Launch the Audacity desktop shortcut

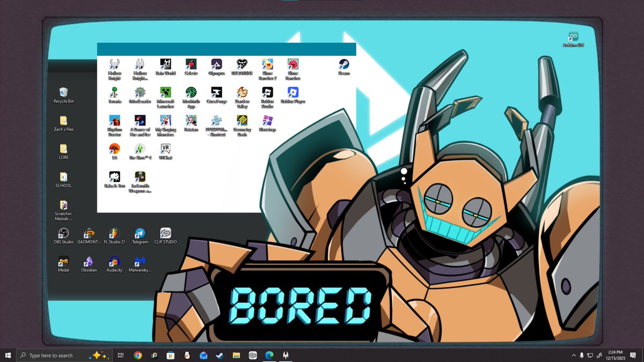click(x=114, y=264)
